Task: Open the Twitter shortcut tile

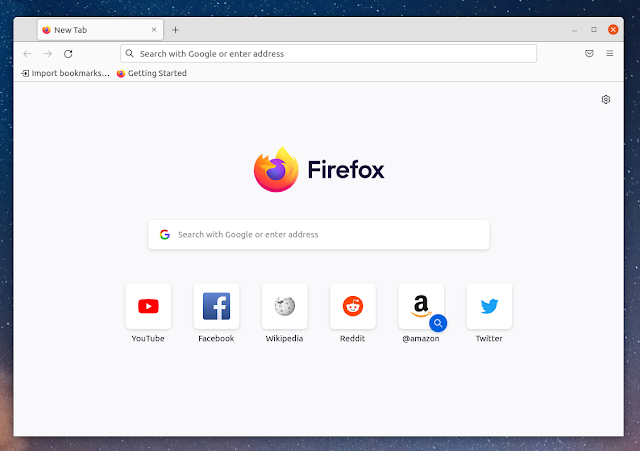Action: (x=489, y=306)
